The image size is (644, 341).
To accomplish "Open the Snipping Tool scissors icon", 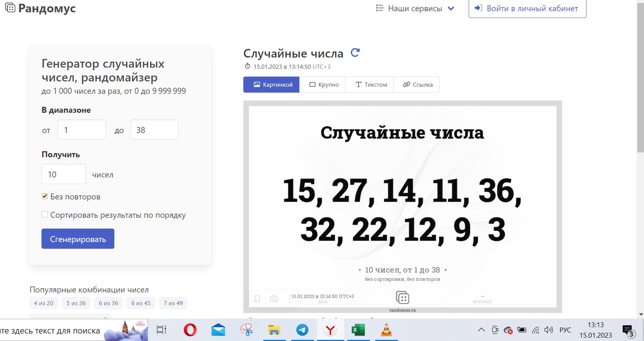I will 246,330.
